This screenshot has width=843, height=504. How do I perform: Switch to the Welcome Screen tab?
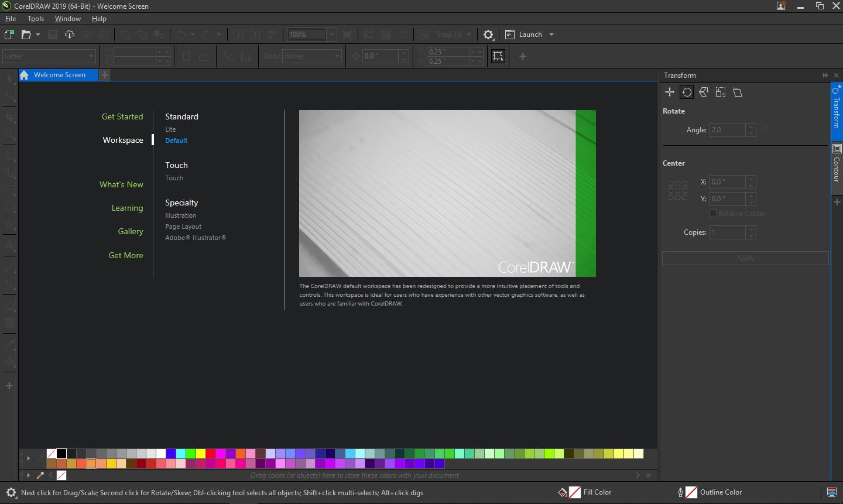(59, 75)
